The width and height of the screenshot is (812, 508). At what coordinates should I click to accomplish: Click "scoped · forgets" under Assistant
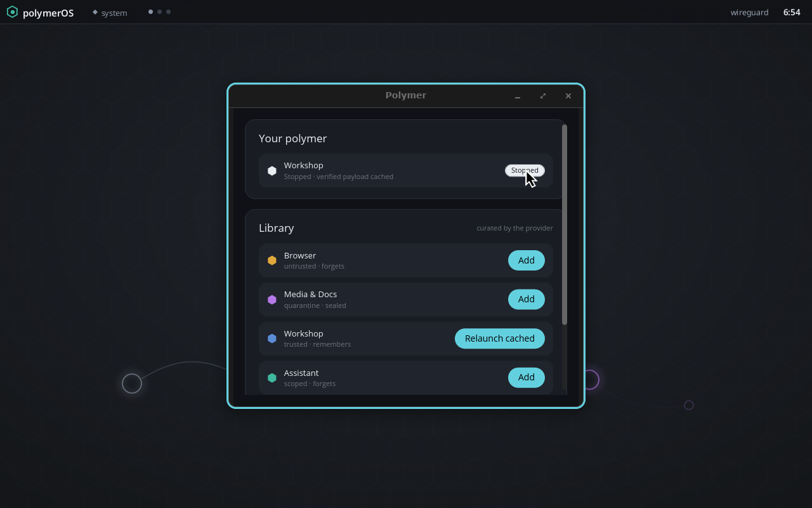310,384
